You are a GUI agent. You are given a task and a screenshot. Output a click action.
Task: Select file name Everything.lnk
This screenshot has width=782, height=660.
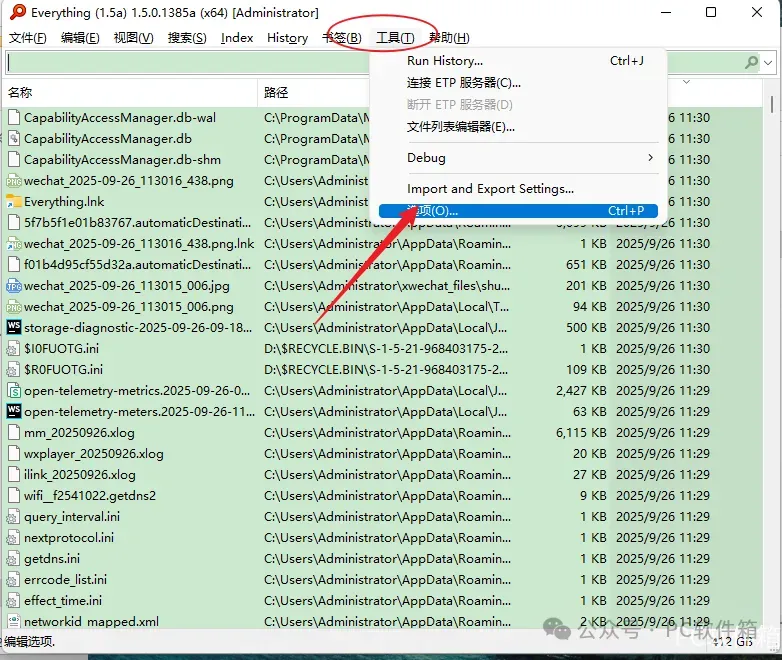point(64,202)
